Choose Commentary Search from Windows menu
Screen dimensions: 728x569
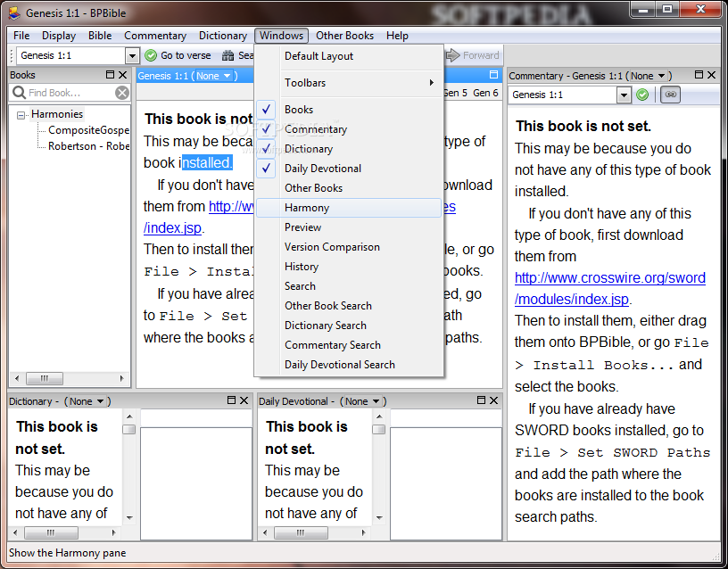click(x=348, y=345)
